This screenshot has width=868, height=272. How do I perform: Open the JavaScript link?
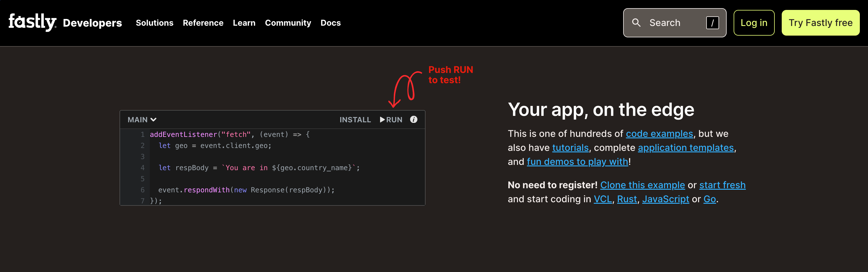coord(665,199)
